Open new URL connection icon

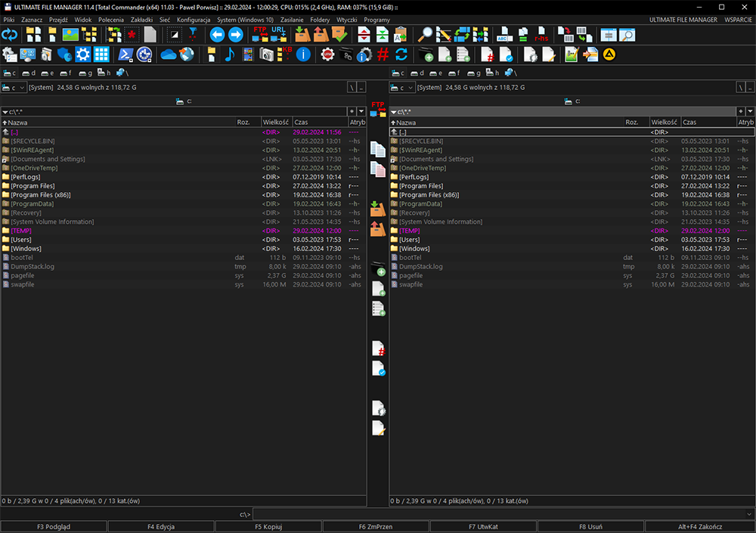(x=279, y=35)
